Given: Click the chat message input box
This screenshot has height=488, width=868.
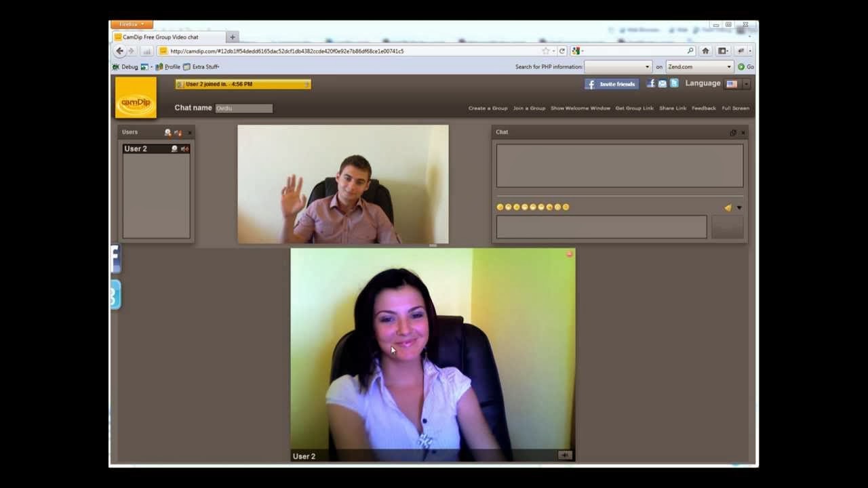Looking at the screenshot, I should 601,227.
